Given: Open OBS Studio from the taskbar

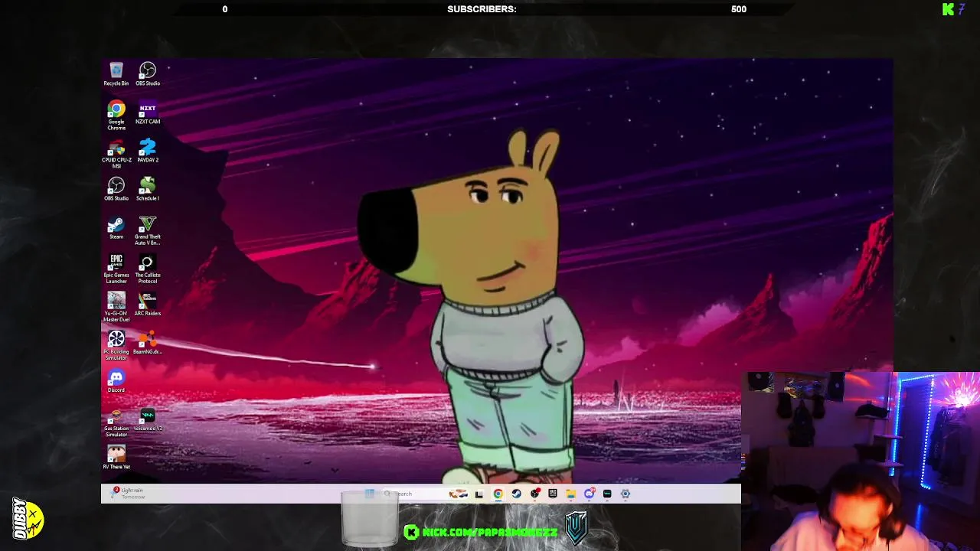Looking at the screenshot, I should 535,494.
